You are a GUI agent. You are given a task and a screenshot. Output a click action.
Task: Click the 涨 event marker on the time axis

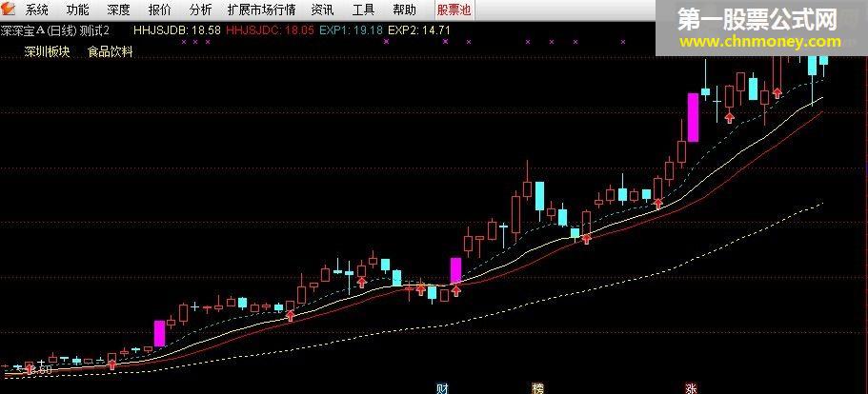(691, 388)
